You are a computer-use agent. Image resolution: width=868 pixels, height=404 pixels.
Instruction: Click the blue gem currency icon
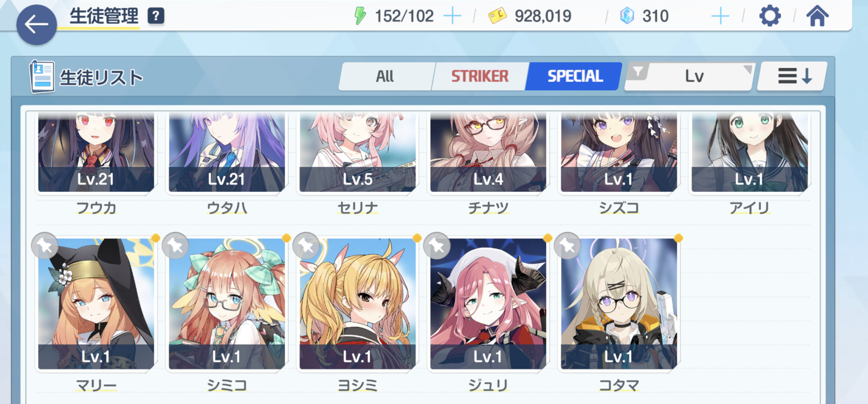627,16
